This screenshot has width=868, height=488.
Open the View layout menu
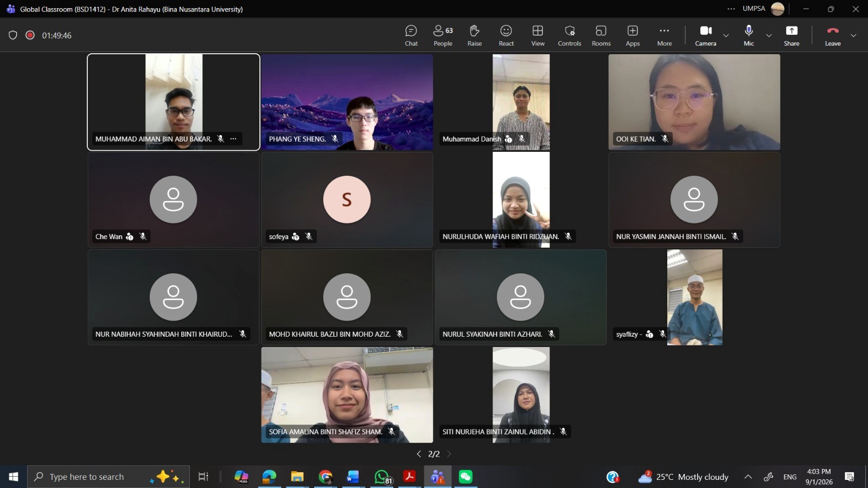tap(538, 35)
